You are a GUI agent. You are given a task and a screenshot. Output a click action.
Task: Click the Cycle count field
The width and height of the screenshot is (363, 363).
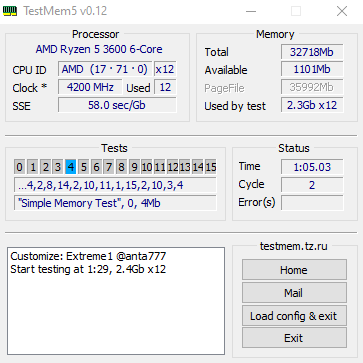(x=312, y=185)
